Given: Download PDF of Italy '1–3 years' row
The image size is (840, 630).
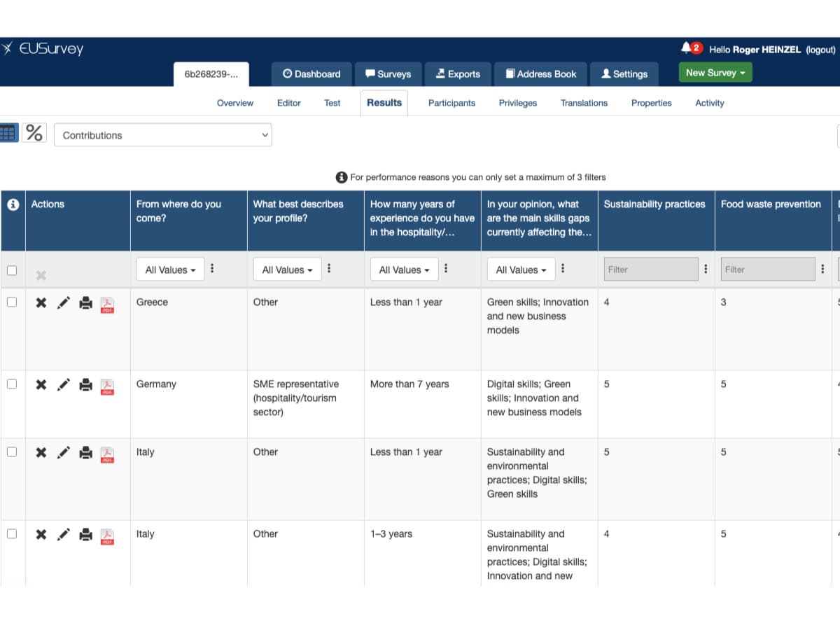Looking at the screenshot, I should [107, 536].
